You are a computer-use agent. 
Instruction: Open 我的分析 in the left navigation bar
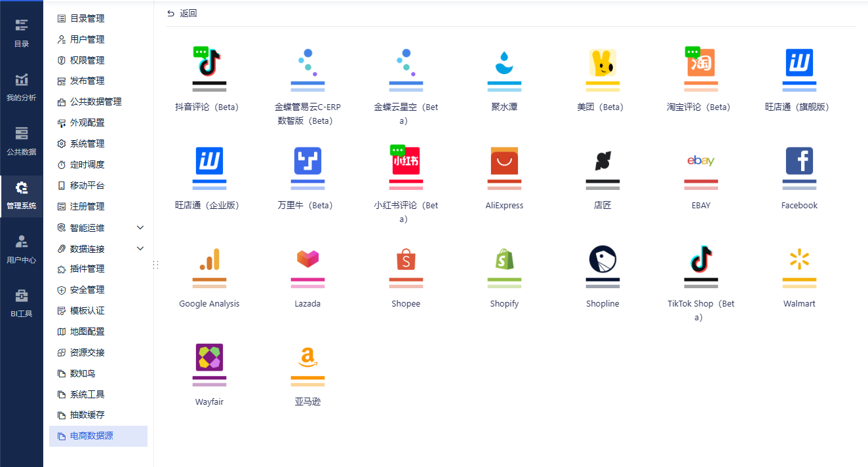tap(22, 87)
